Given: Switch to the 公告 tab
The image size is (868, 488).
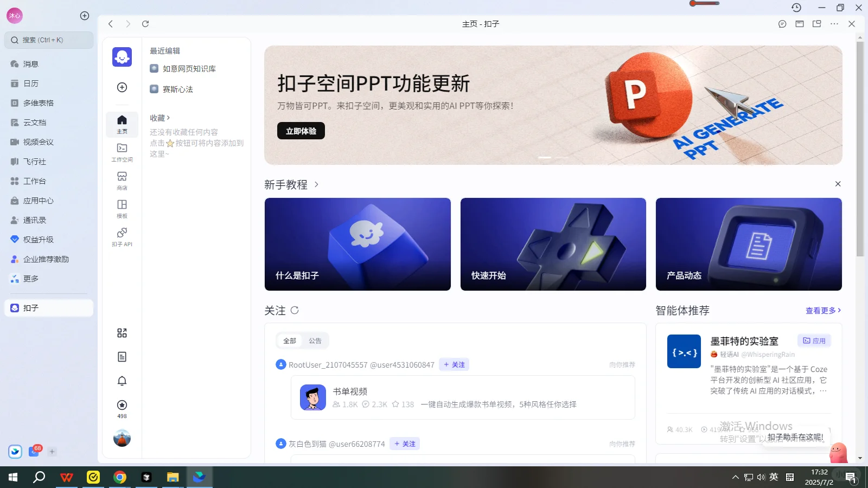Looking at the screenshot, I should (x=316, y=341).
